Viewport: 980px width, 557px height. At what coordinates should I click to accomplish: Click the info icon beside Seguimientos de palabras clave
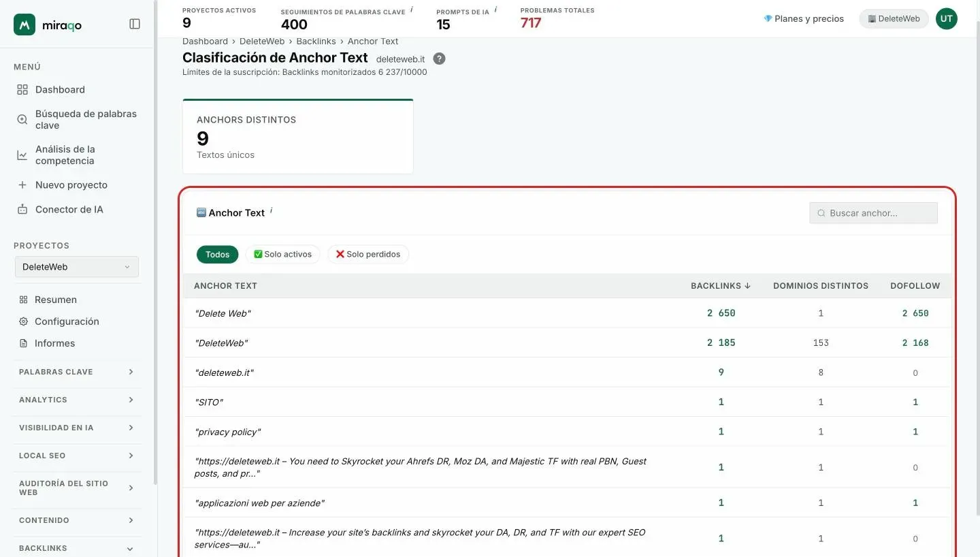(412, 10)
